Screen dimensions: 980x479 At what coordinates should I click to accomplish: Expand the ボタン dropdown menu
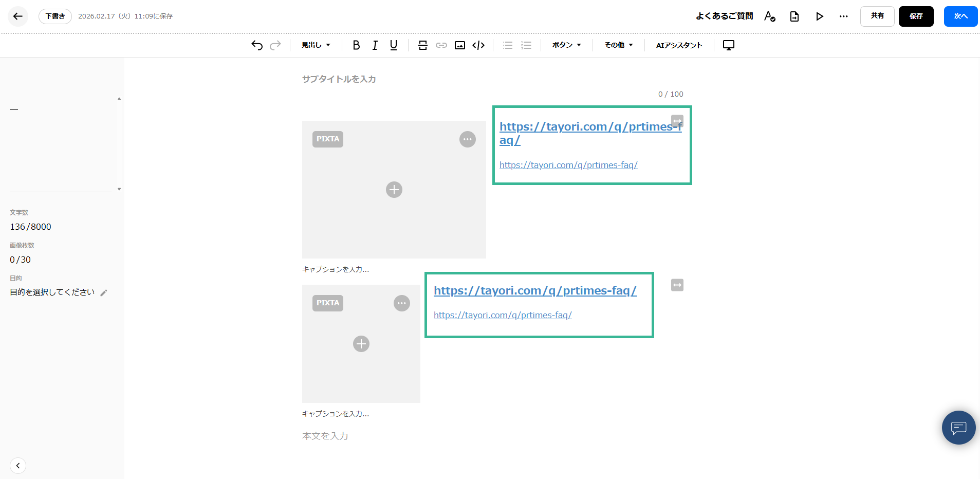pos(566,45)
